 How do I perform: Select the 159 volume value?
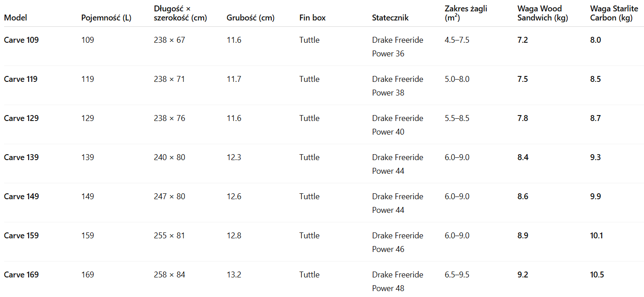(x=88, y=236)
